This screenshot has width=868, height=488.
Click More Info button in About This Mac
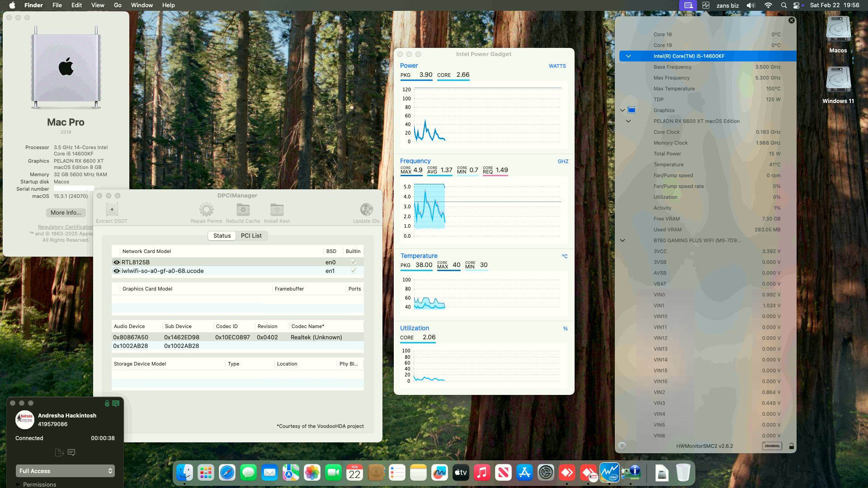[66, 212]
